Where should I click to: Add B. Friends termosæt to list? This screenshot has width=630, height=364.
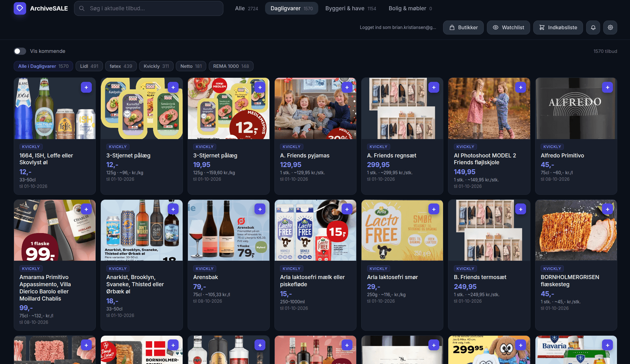521,209
